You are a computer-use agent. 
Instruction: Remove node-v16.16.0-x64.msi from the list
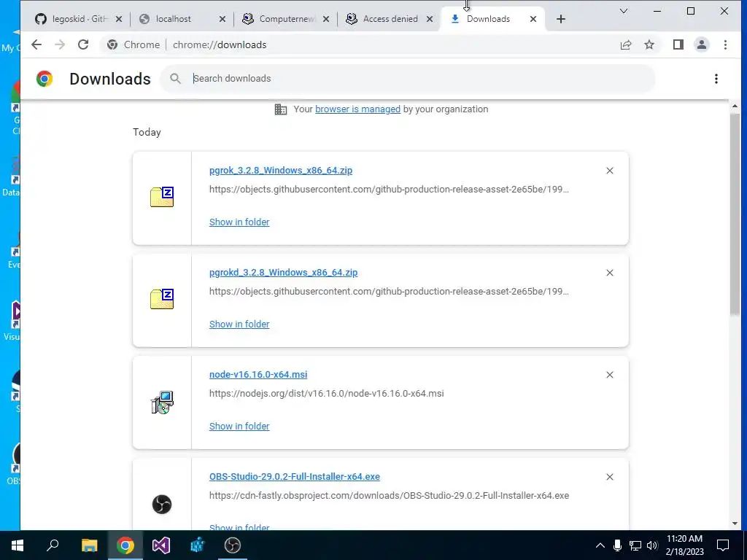609,375
